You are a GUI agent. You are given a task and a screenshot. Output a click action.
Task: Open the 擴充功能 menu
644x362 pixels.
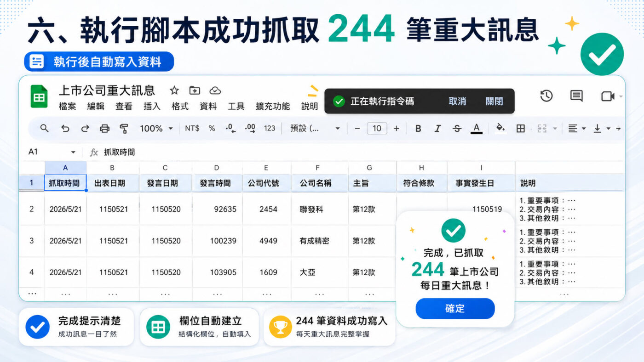pos(273,107)
